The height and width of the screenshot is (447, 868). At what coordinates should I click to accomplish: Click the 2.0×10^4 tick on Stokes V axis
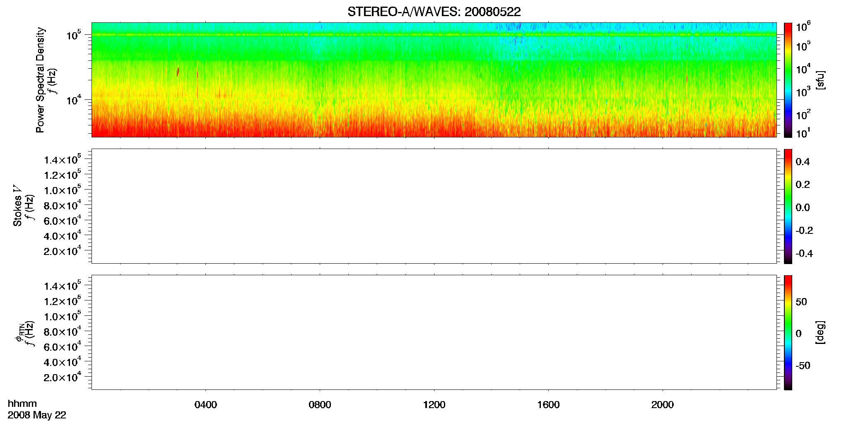pyautogui.click(x=63, y=251)
